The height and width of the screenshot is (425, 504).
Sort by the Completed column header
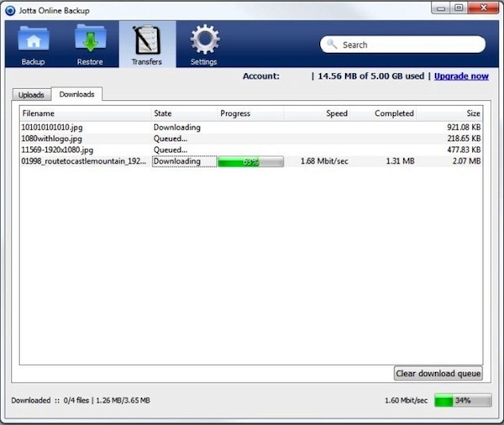pos(383,113)
